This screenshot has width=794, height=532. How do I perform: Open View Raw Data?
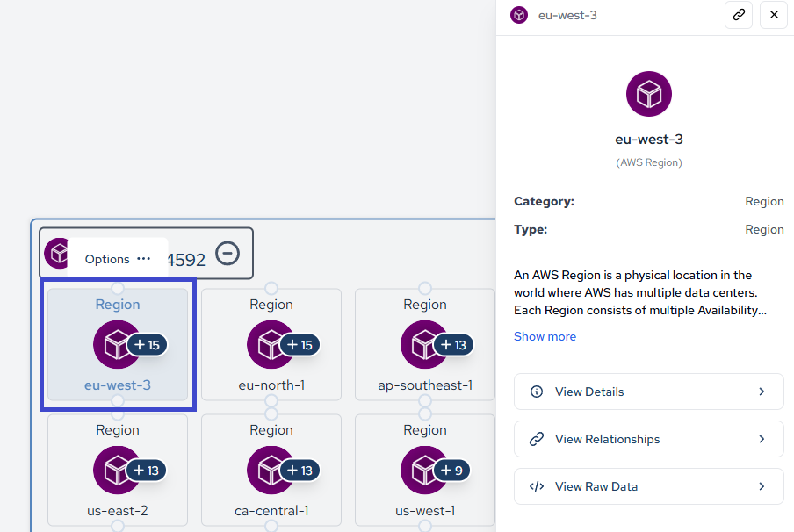648,486
